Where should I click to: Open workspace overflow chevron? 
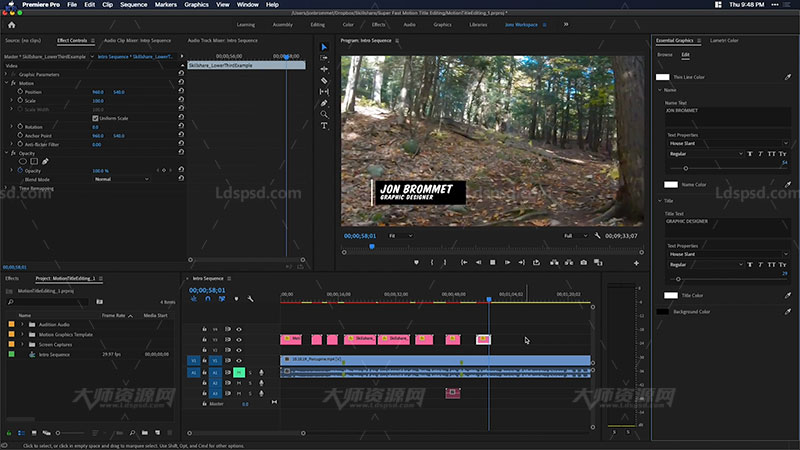566,24
